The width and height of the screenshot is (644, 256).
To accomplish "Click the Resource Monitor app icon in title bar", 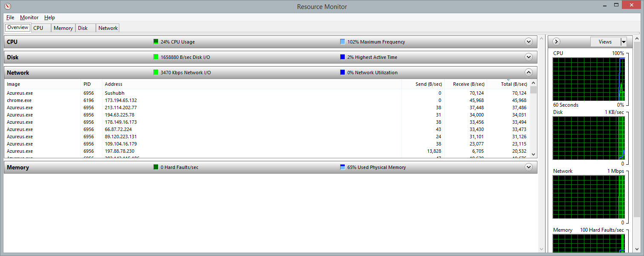I will (7, 6).
